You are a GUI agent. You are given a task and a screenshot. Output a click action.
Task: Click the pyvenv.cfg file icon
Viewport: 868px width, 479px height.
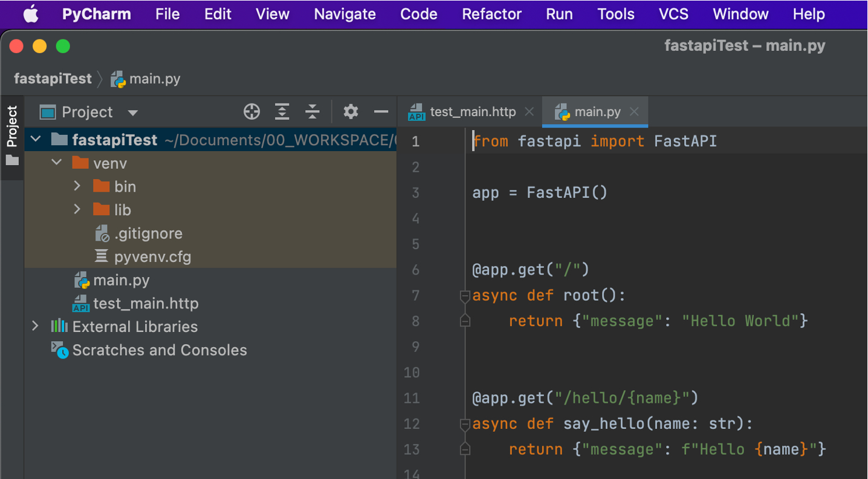tap(102, 256)
